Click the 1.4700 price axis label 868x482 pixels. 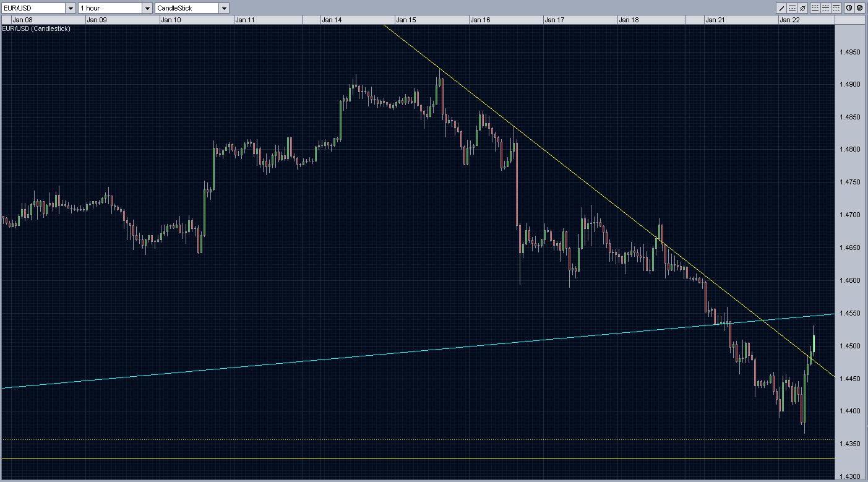pyautogui.click(x=849, y=215)
